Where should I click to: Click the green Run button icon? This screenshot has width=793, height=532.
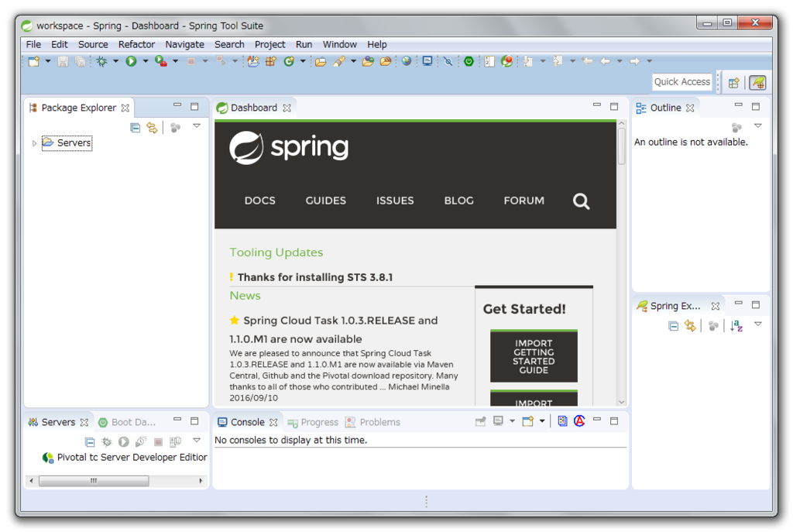tap(131, 61)
